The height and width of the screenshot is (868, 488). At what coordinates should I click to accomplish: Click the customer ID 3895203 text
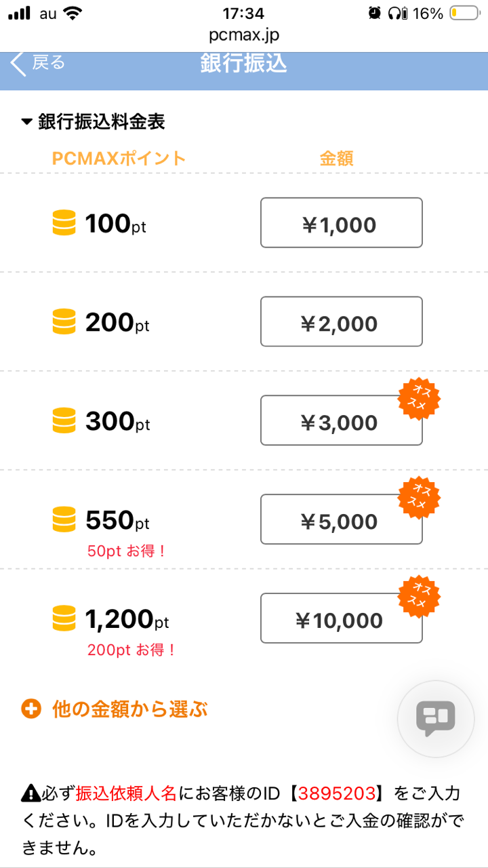[x=336, y=793]
